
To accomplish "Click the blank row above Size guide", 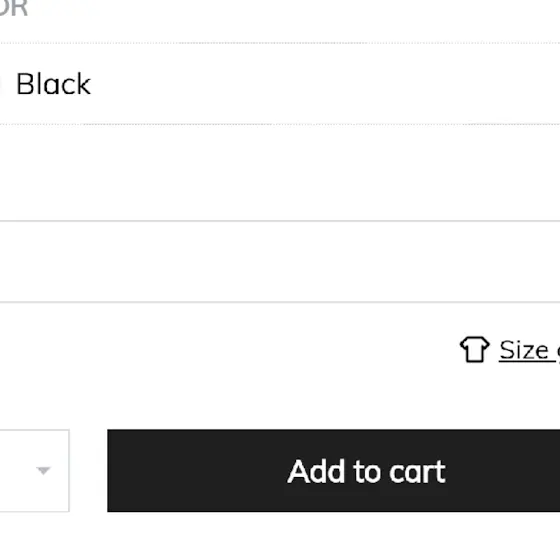I will pos(280,261).
